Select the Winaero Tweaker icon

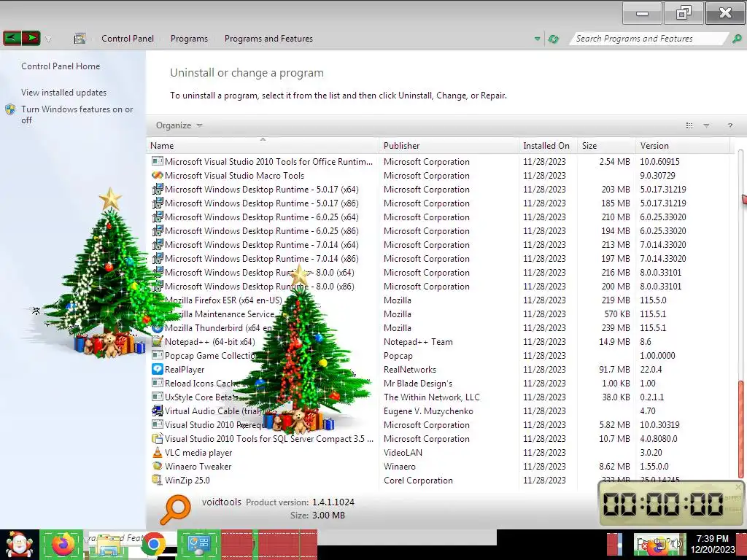coord(158,466)
